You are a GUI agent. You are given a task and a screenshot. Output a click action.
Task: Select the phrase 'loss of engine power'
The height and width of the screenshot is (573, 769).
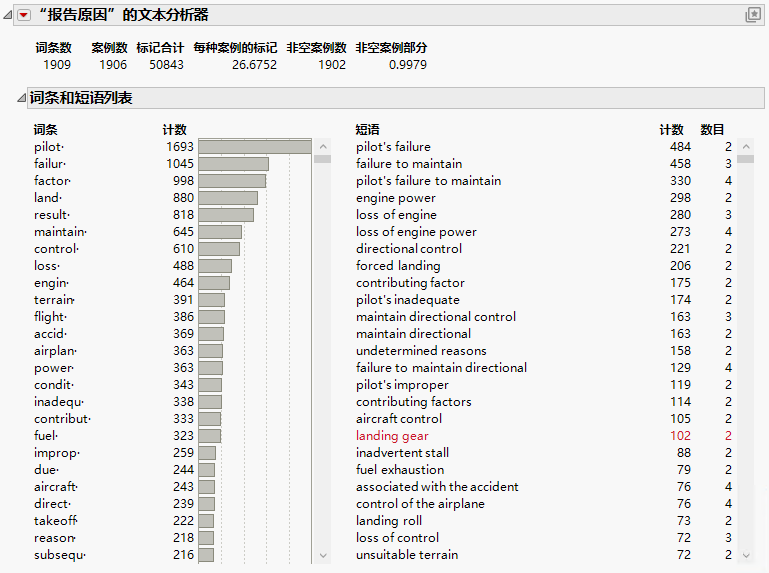pyautogui.click(x=416, y=232)
